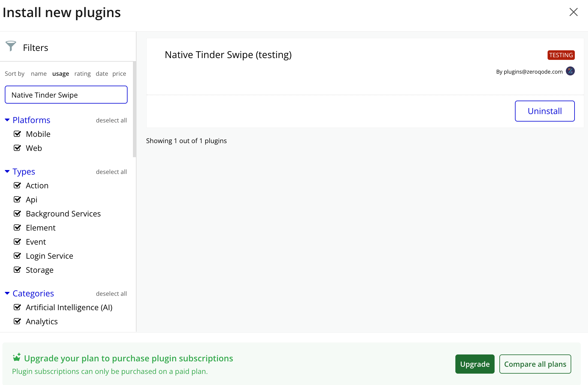Toggle the Artificial Intelligence (AI) category checkbox
The width and height of the screenshot is (588, 385).
click(17, 307)
